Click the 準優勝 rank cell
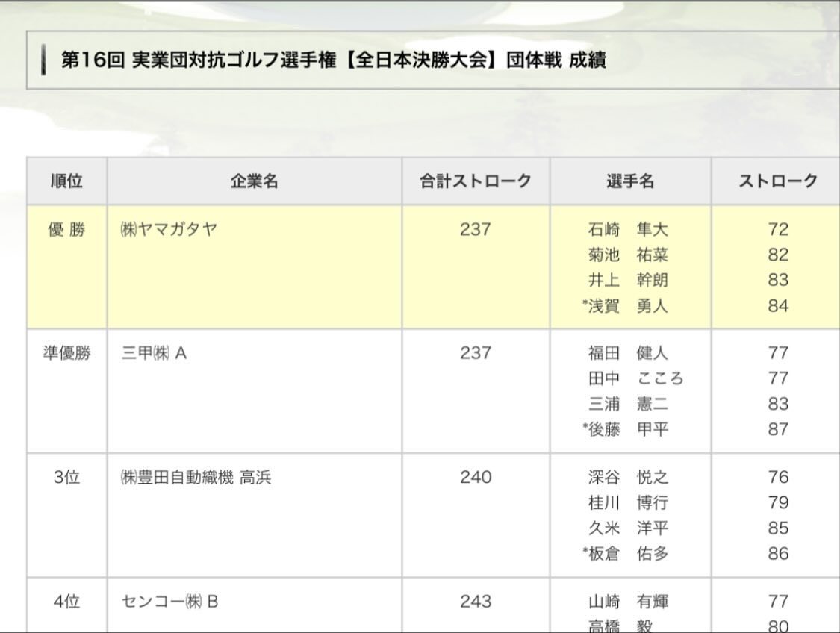The height and width of the screenshot is (633, 840). (66, 353)
